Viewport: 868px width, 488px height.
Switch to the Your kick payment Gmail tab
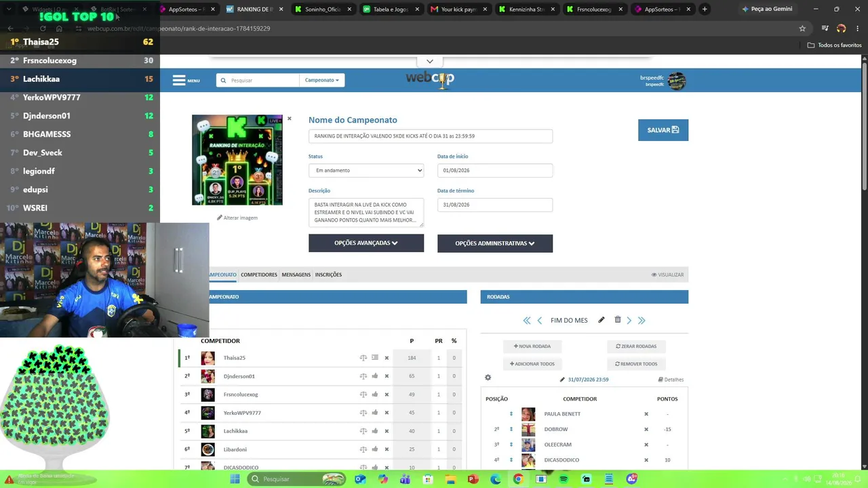(459, 9)
